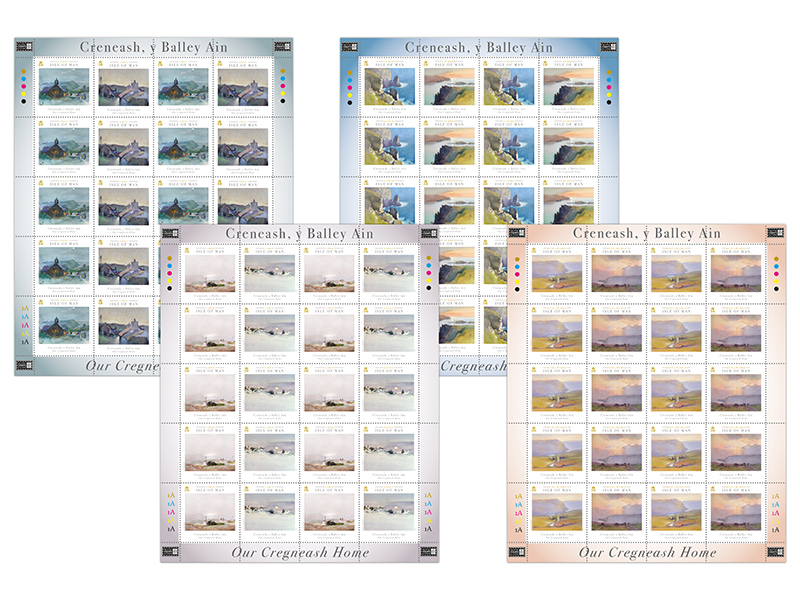Open the second stamp in peach sheet's top row
The width and height of the screenshot is (800, 600).
pos(616,273)
